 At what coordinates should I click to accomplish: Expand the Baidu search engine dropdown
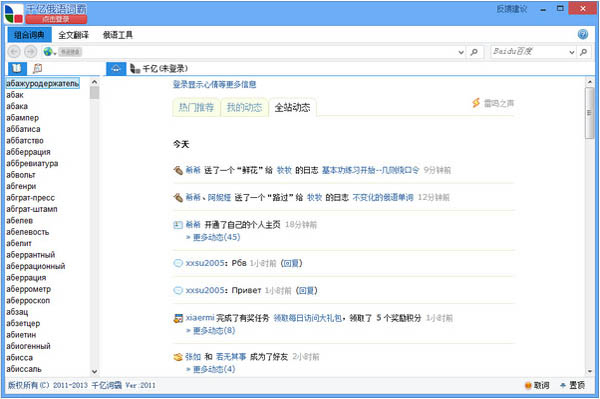(572, 52)
